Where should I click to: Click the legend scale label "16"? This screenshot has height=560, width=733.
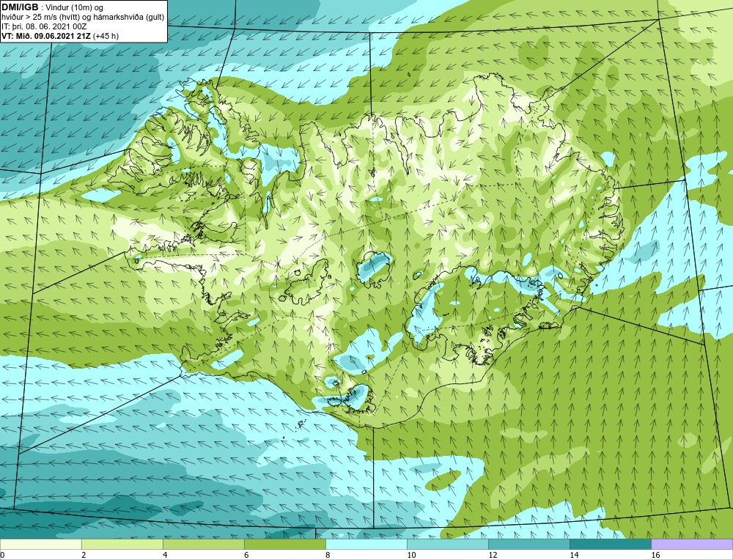(x=655, y=555)
